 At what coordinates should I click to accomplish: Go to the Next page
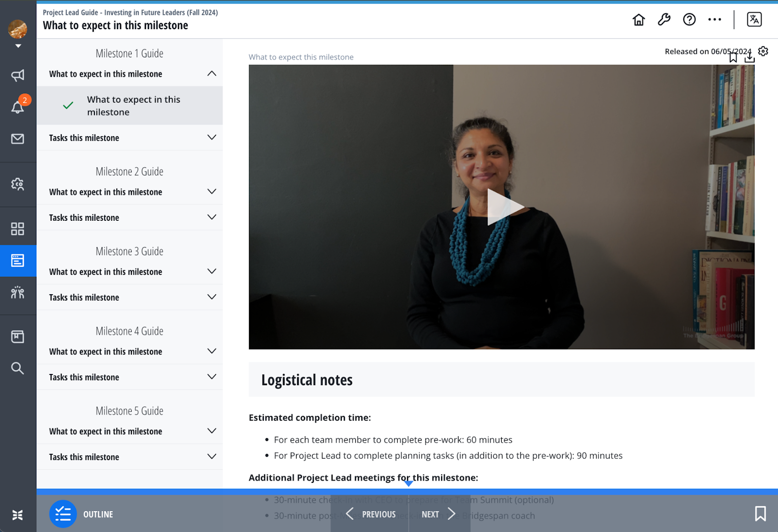439,514
